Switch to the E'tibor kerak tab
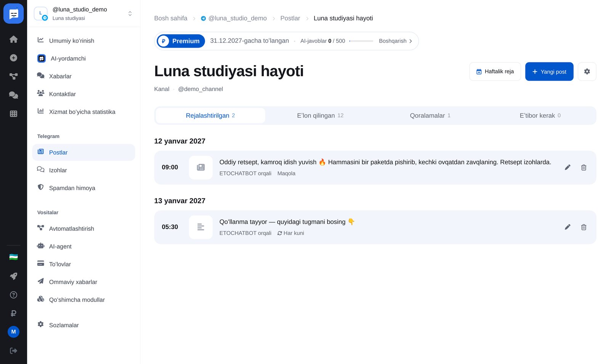The height and width of the screenshot is (364, 610). click(540, 115)
